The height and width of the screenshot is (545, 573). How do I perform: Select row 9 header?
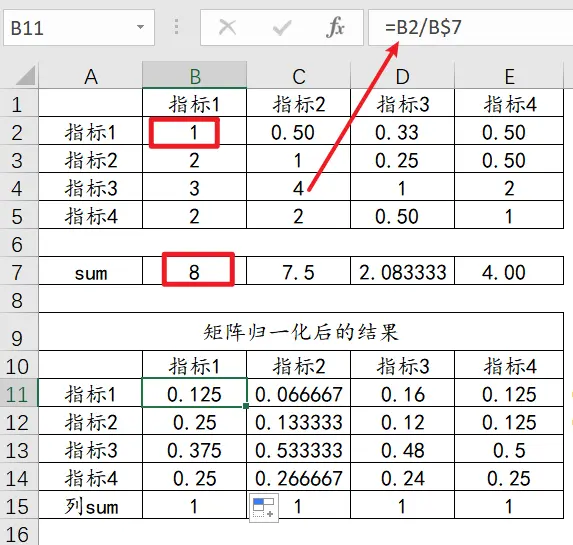[x=19, y=332]
